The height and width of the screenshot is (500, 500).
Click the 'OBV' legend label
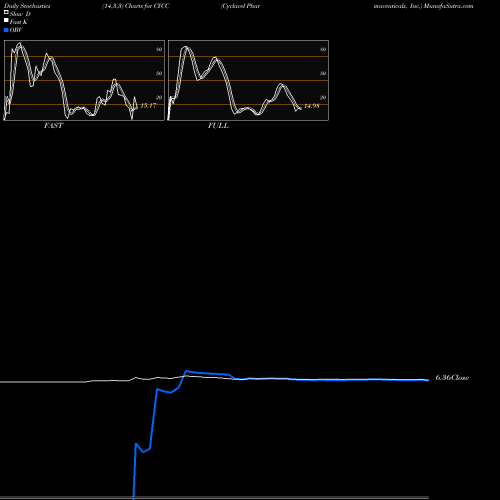[x=16, y=30]
